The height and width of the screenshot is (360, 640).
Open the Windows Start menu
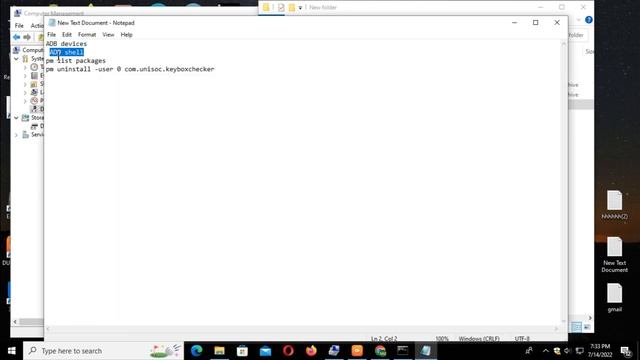[x=11, y=351]
